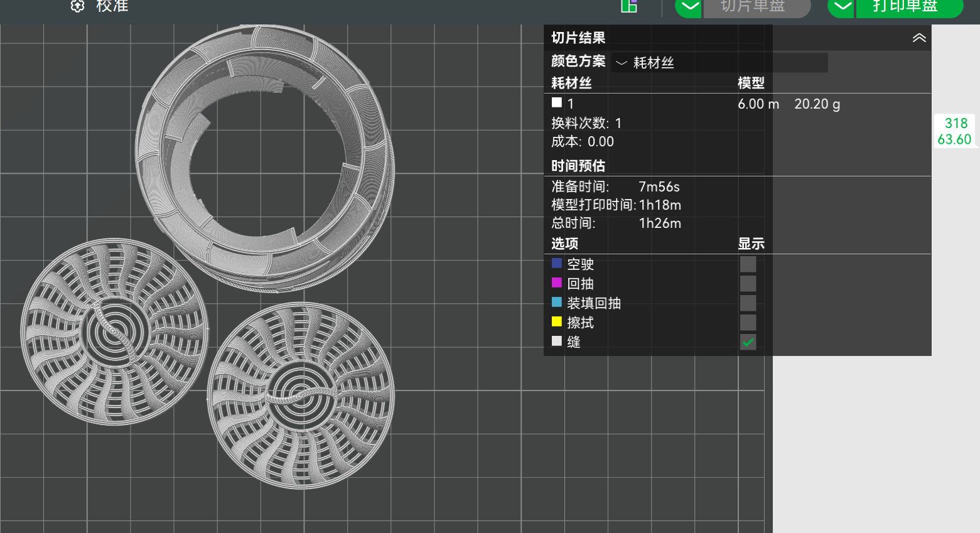Uncheck the 缝 display checkbox
This screenshot has height=533, width=980.
click(748, 342)
